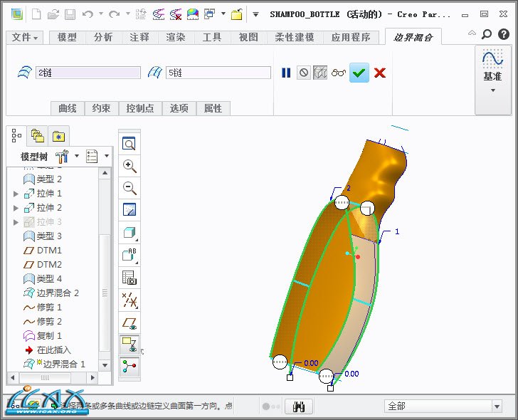Expand the 基准 datum dropdown
Screen dimensions: 518x420
pyautogui.click(x=492, y=90)
